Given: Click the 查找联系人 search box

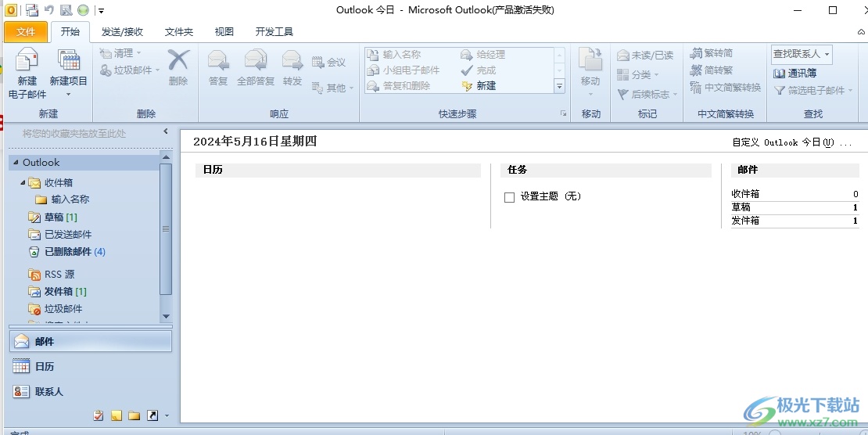Looking at the screenshot, I should 802,54.
